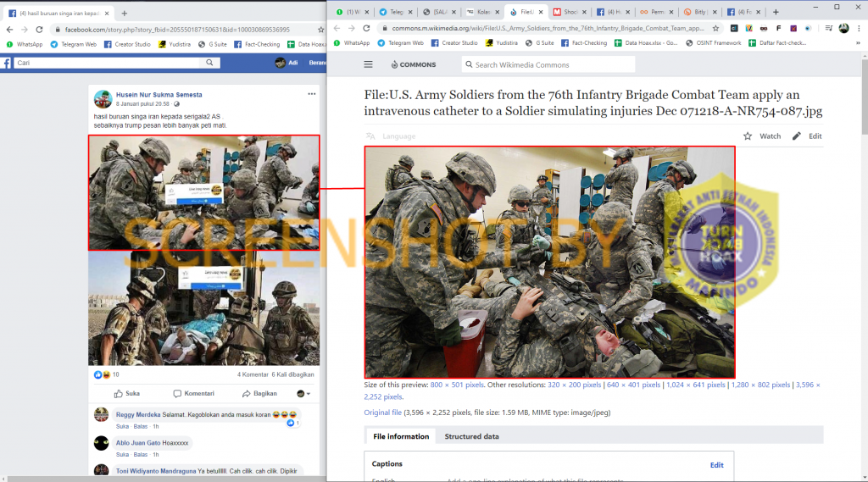The width and height of the screenshot is (868, 482).
Task: Switch to the File information tab
Action: (x=401, y=436)
